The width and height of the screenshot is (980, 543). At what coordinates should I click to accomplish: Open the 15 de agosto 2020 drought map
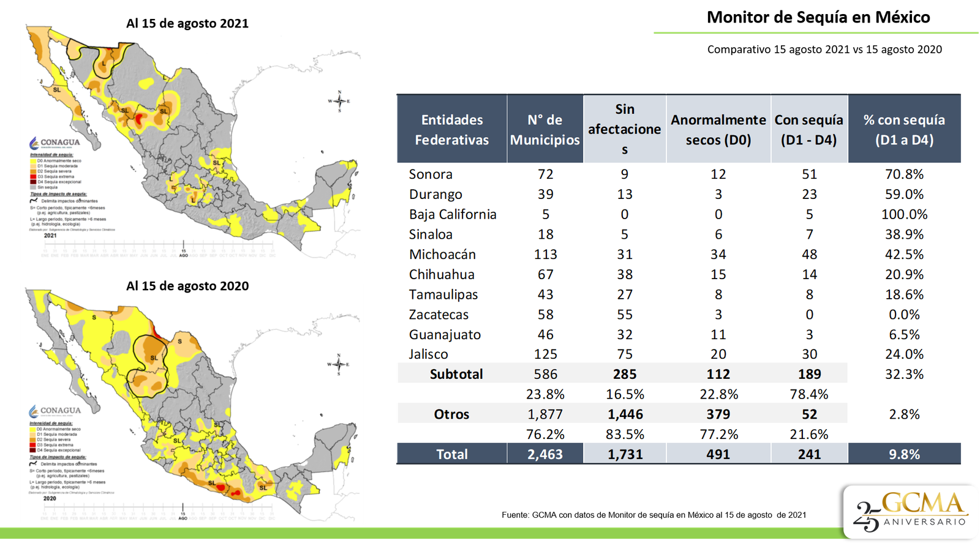point(192,404)
